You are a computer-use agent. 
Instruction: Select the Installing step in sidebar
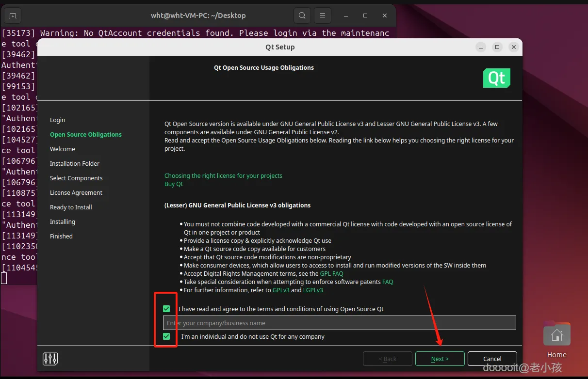click(x=63, y=221)
